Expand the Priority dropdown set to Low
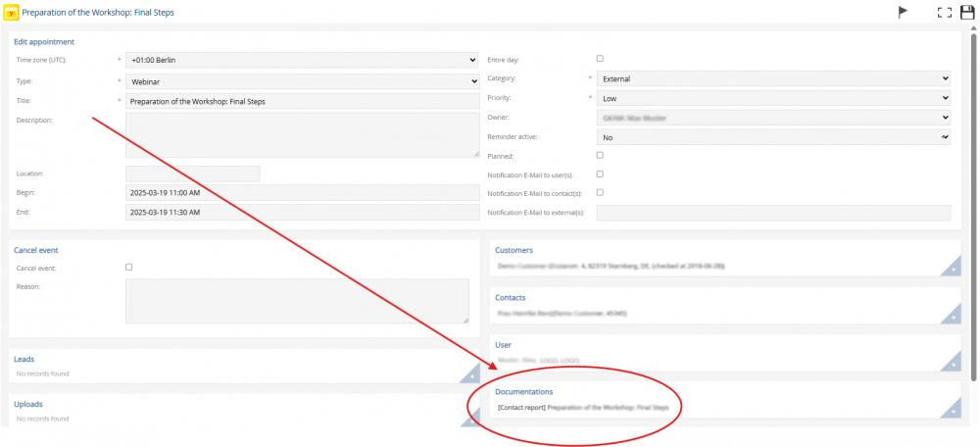Image resolution: width=980 pixels, height=447 pixels. coord(773,98)
